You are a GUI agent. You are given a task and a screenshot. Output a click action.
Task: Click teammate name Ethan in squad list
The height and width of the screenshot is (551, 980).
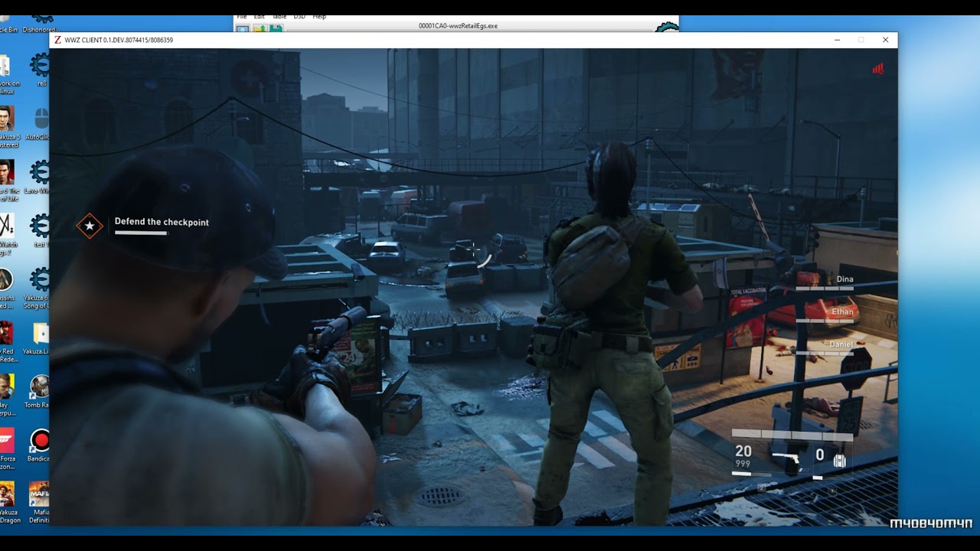pos(842,311)
